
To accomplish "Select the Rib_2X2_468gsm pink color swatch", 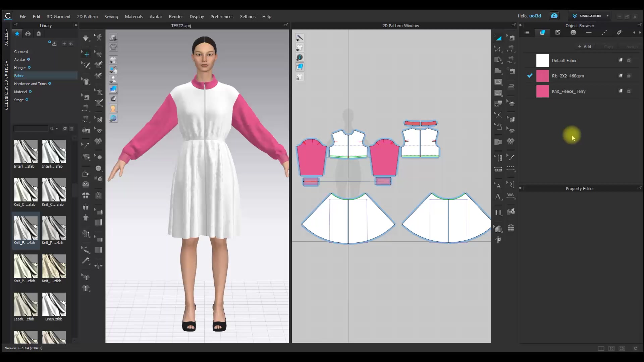I will pos(542,76).
